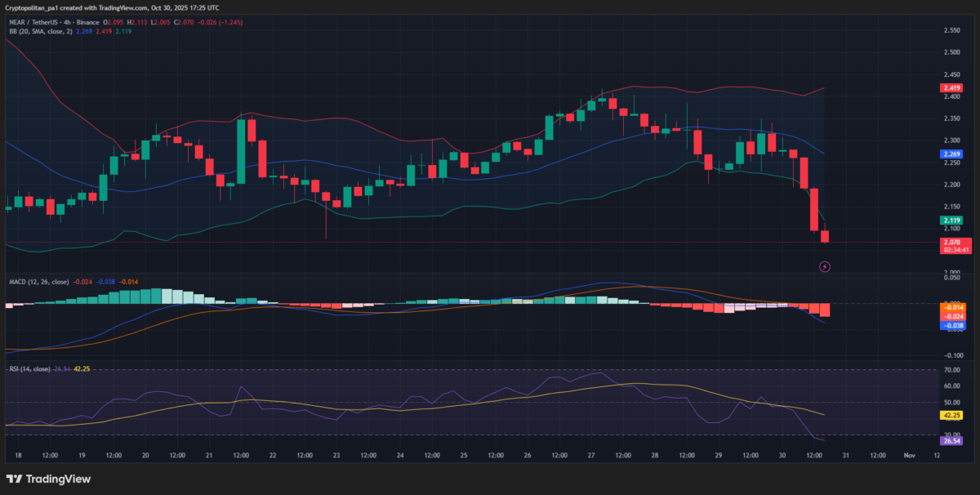The height and width of the screenshot is (495, 980).
Task: Select Binance exchange name in the legend
Action: [87, 22]
